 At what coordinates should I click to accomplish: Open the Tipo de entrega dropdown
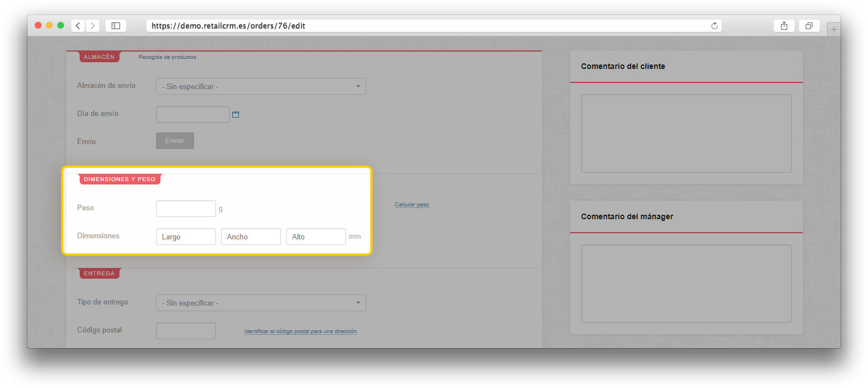point(261,303)
